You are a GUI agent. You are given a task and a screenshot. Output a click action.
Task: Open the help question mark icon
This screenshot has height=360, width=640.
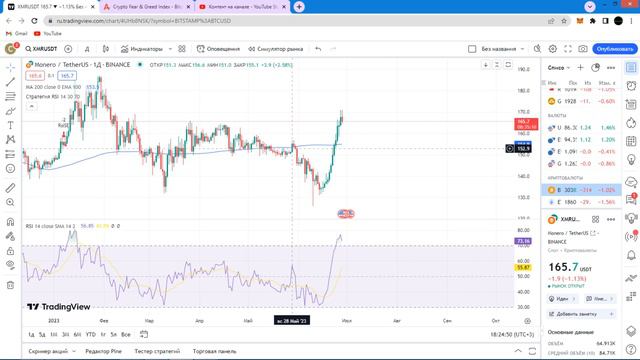point(631,350)
